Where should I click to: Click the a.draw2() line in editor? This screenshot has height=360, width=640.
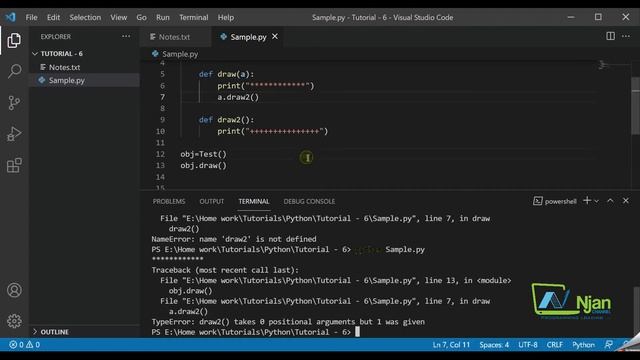pyautogui.click(x=238, y=97)
